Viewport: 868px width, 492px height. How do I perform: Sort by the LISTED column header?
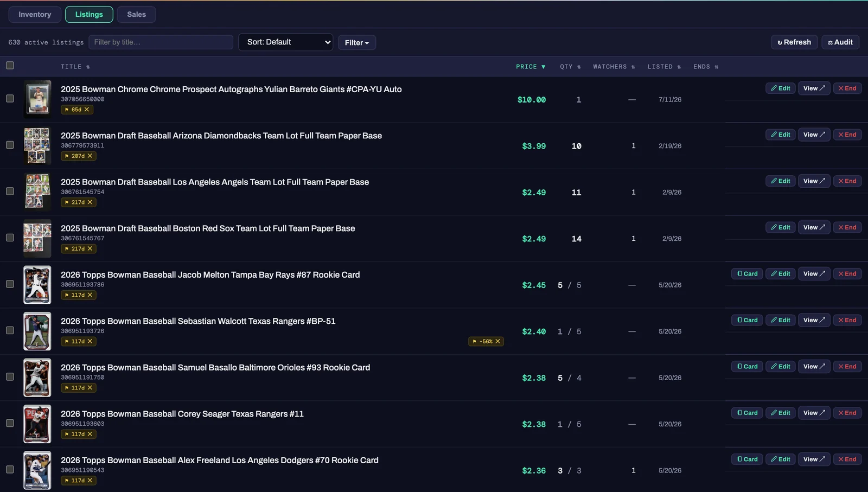664,67
